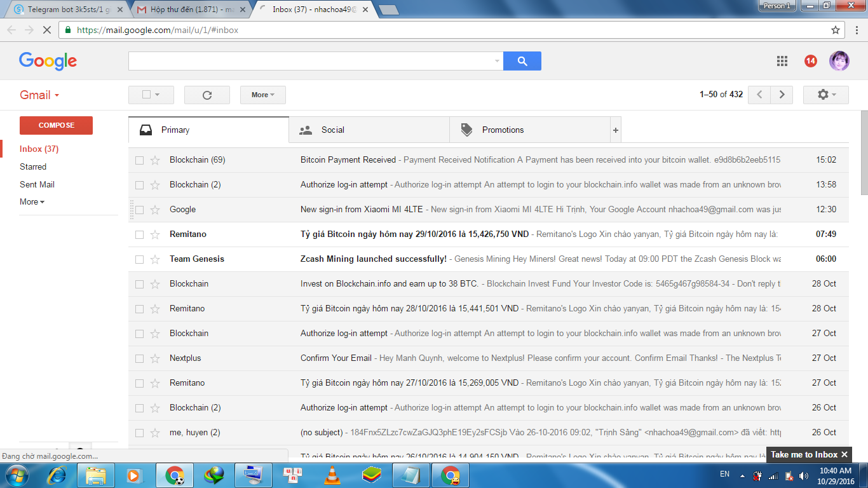
Task: Open the Person 1 profile switcher
Action: 777,6
